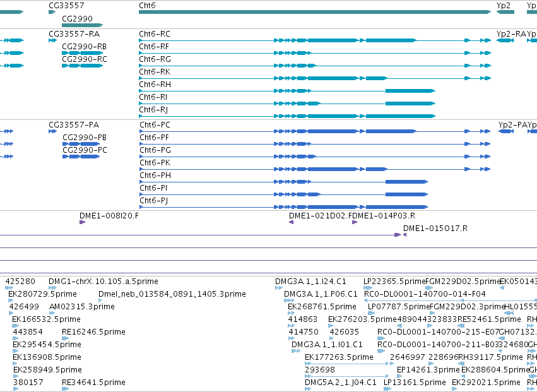Select the EK295454.5prime EST
The image size is (537, 392).
(x=47, y=345)
